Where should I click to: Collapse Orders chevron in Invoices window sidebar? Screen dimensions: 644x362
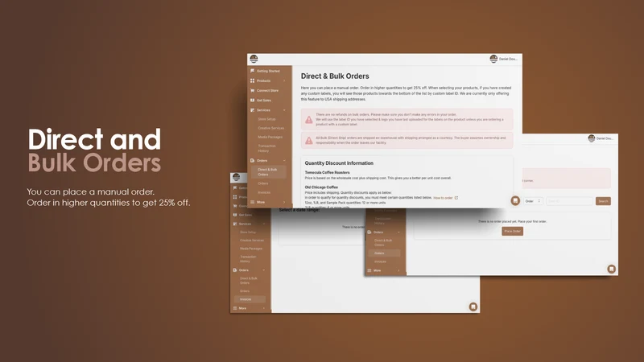point(264,270)
